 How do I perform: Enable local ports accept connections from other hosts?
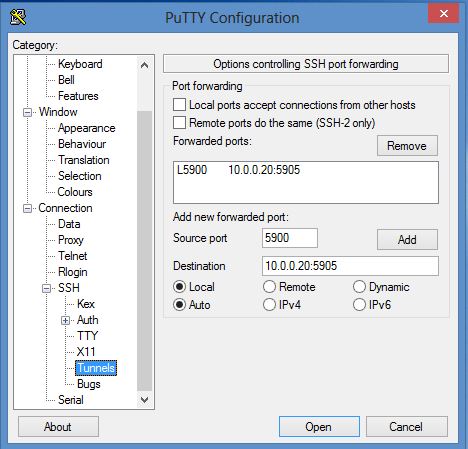click(179, 105)
